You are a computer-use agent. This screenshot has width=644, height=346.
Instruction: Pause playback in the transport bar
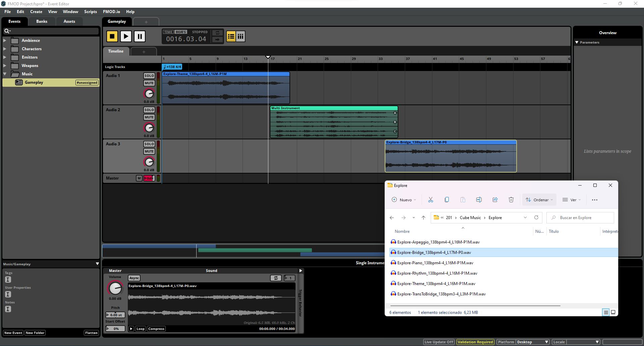pyautogui.click(x=140, y=36)
